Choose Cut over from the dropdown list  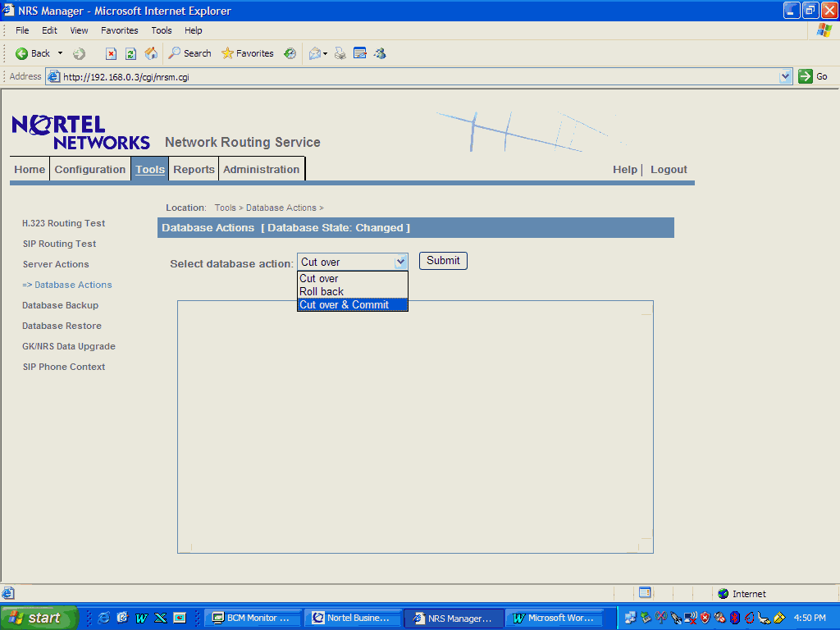[353, 279]
